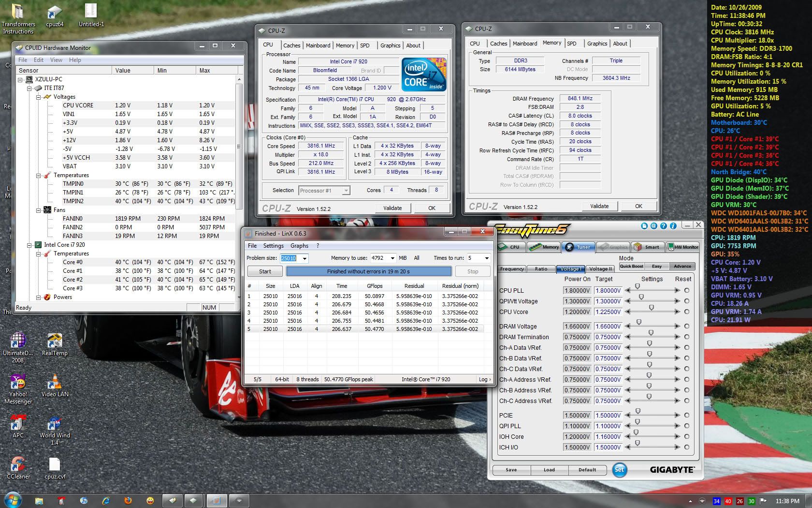
Task: Show hidden system tray icons
Action: [x=691, y=501]
